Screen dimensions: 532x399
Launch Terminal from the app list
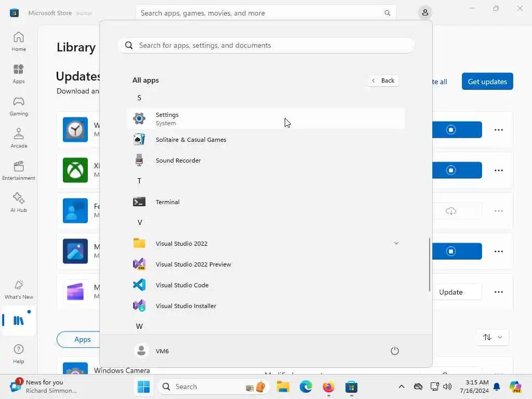(266, 202)
